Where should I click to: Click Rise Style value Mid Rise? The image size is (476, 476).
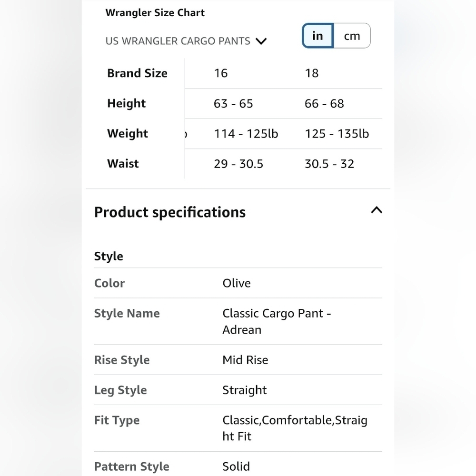pos(245,360)
